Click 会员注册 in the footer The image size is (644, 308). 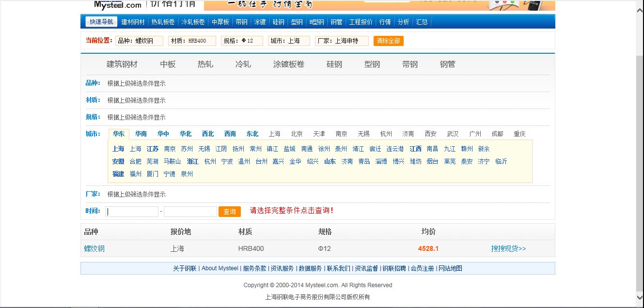(x=422, y=268)
